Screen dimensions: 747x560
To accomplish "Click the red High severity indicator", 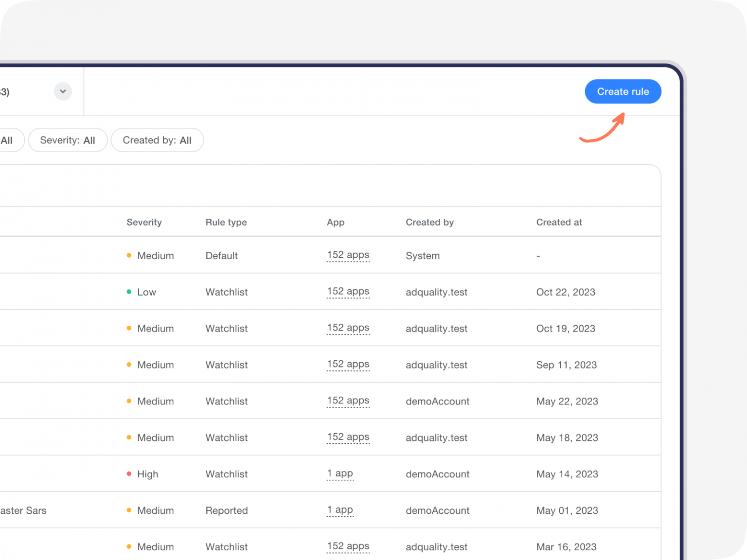I will coord(129,473).
